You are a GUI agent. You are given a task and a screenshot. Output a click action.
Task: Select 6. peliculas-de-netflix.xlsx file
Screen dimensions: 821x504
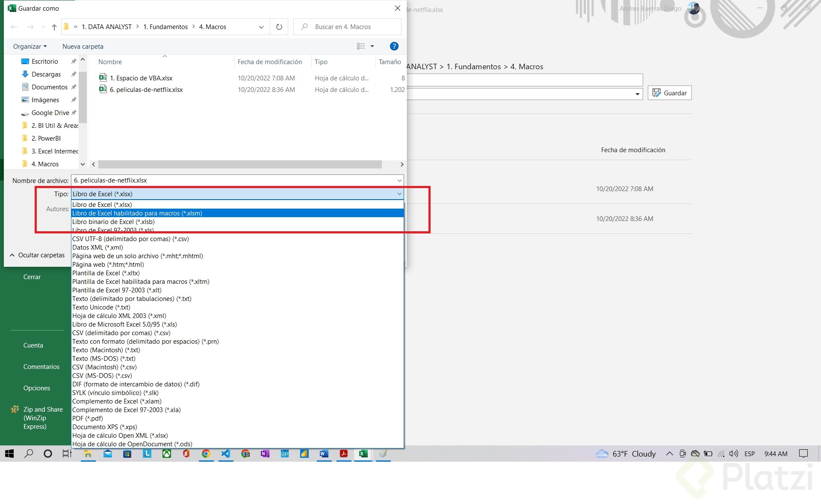click(x=146, y=90)
